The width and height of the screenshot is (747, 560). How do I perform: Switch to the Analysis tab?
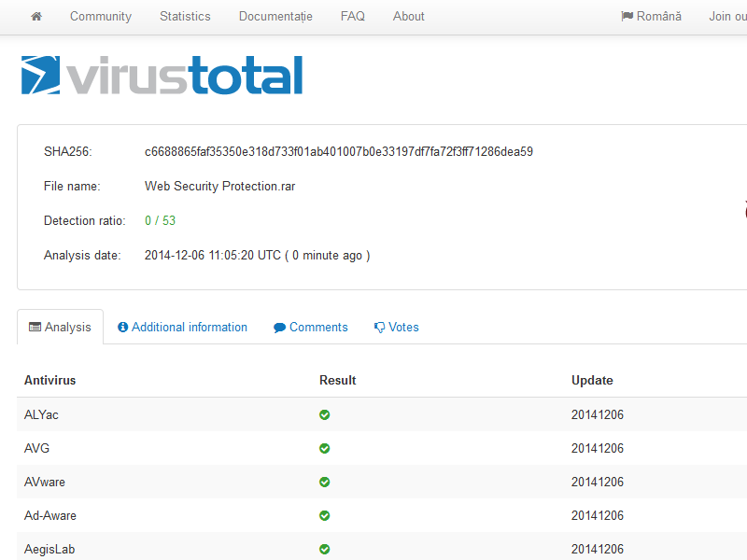point(61,328)
